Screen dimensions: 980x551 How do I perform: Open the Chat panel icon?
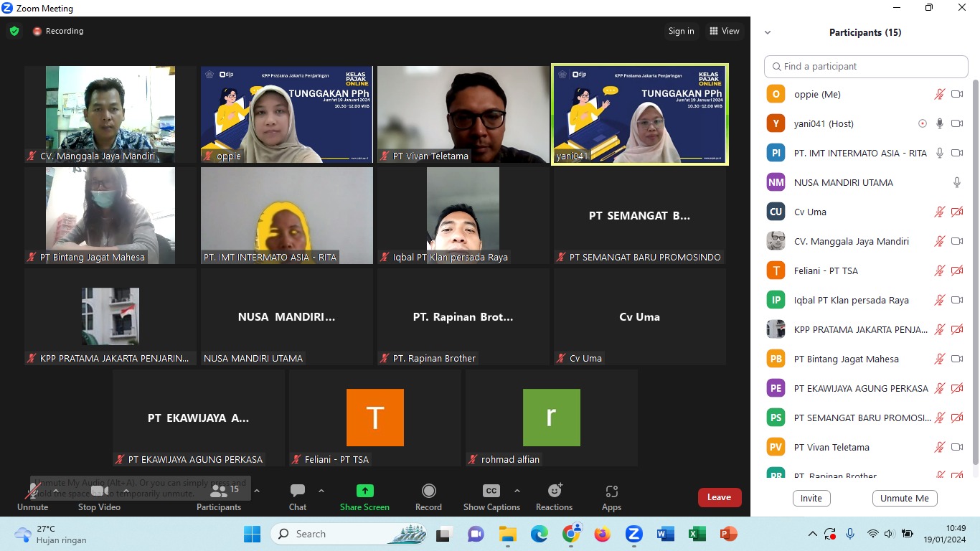click(298, 491)
